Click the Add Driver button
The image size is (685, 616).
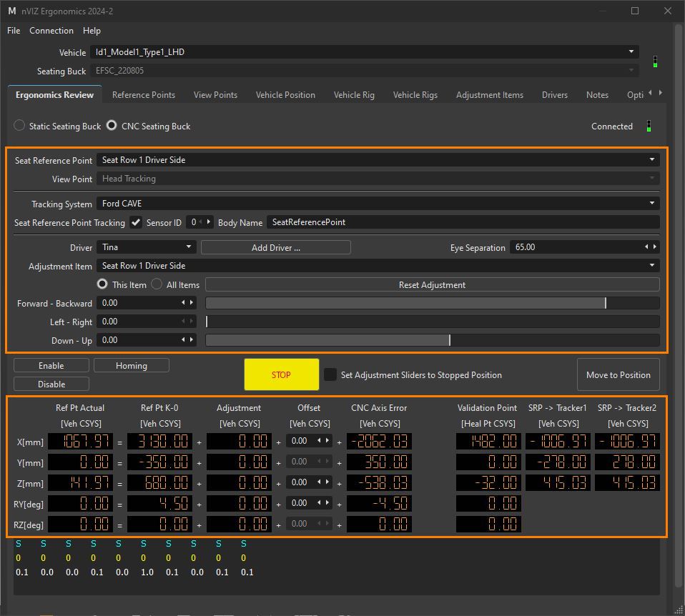pyautogui.click(x=275, y=247)
